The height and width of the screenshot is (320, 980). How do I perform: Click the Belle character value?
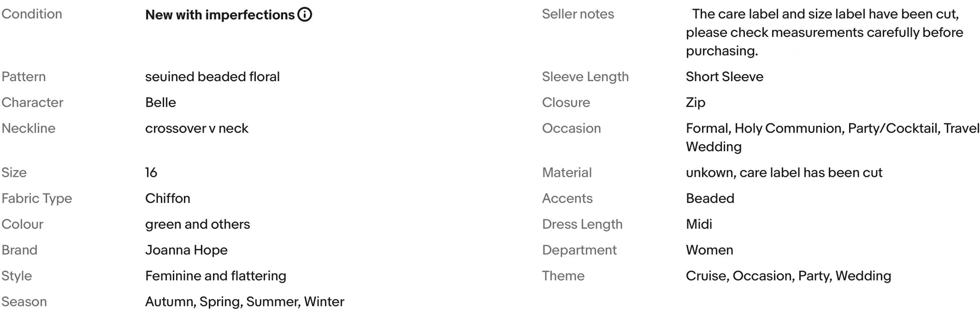tap(161, 102)
